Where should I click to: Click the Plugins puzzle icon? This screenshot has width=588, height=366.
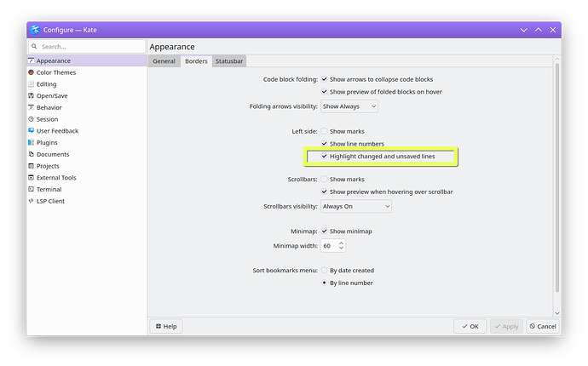tap(32, 142)
